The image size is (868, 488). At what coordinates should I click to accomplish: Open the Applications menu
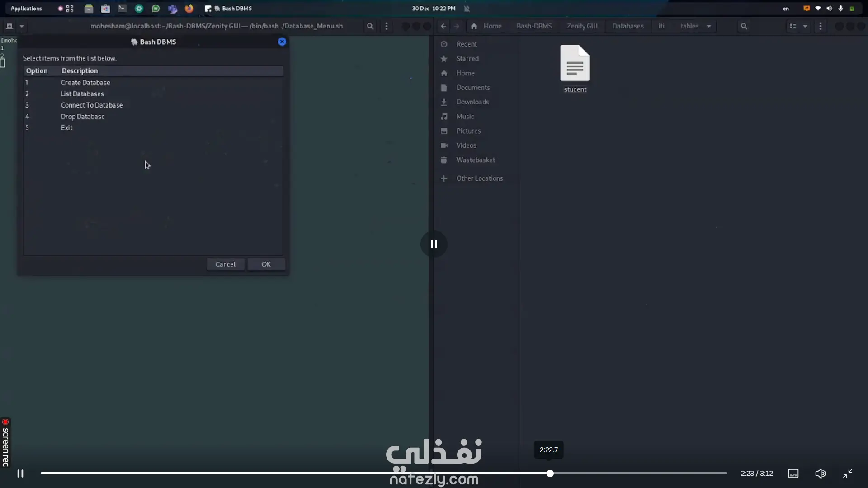pos(26,9)
